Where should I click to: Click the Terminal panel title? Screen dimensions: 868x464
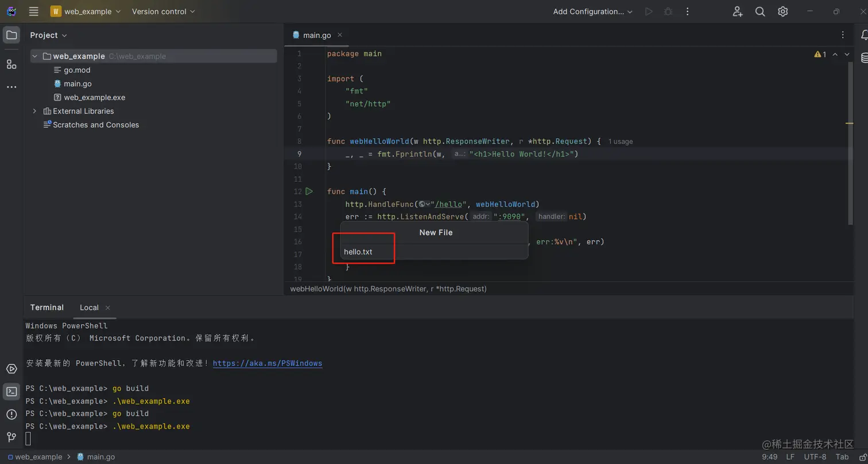click(x=47, y=307)
